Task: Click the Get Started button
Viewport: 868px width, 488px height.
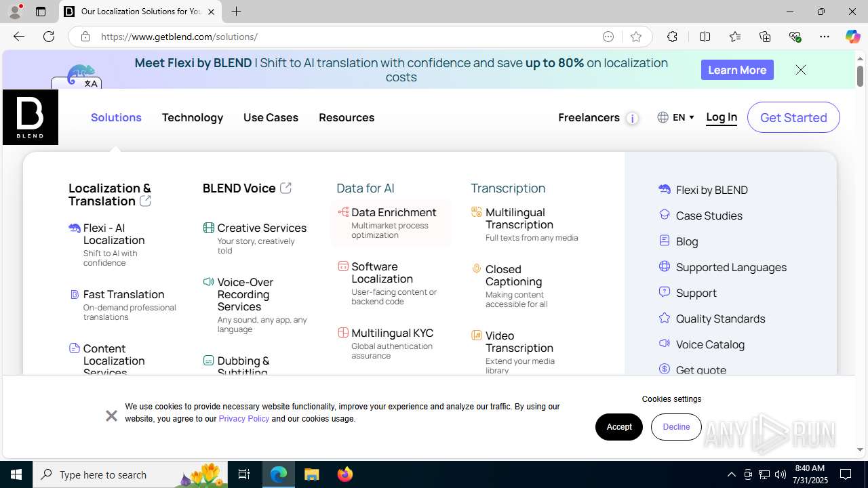Action: coord(793,117)
